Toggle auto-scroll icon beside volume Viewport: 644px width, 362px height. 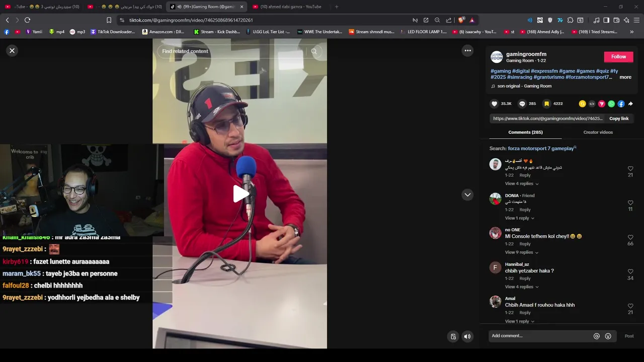(x=453, y=337)
